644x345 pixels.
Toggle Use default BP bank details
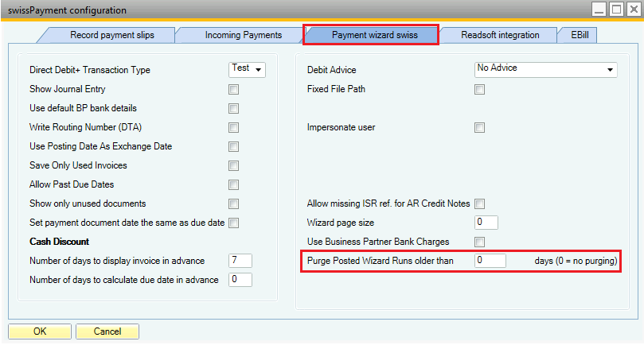(x=234, y=108)
